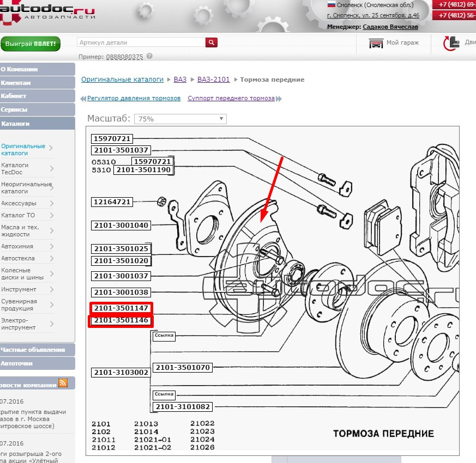Click Ссылка label above 2101-3101082
Screen dimensions: 476x463
point(164,394)
